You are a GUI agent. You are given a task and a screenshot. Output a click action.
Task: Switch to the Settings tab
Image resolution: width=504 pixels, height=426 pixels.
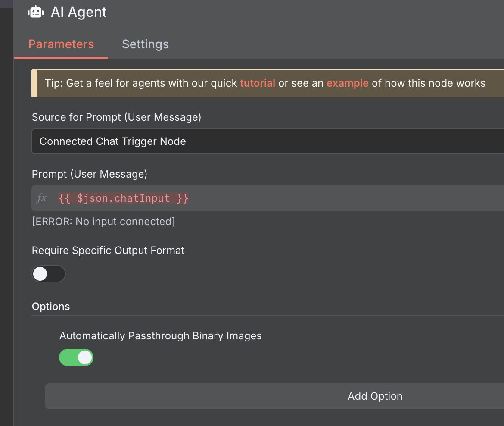pos(145,44)
